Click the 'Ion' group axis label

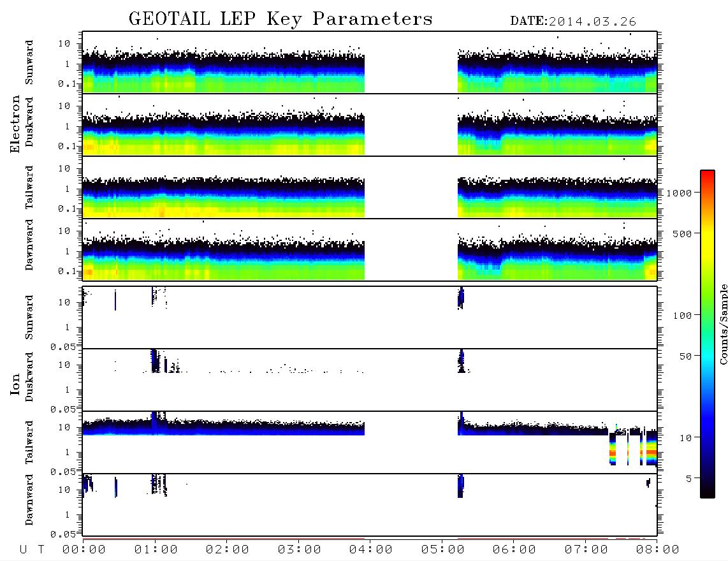[15, 384]
